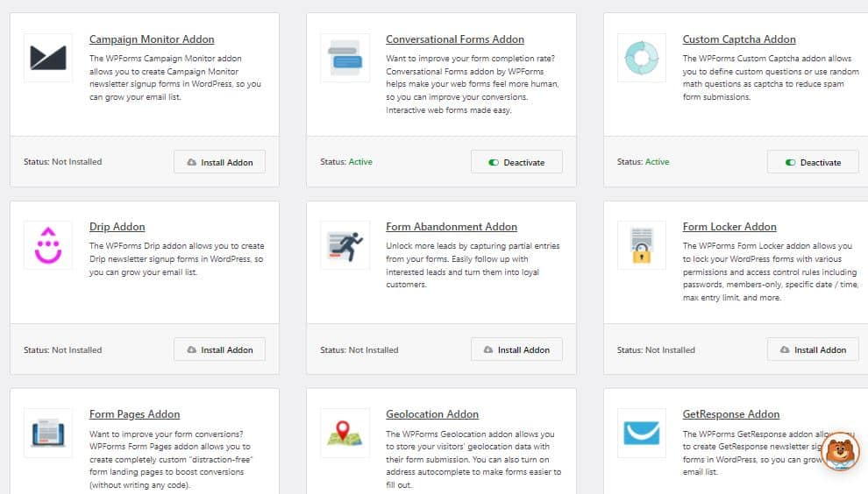Click the Drip addon description paragraph
The image size is (868, 494).
tap(176, 259)
